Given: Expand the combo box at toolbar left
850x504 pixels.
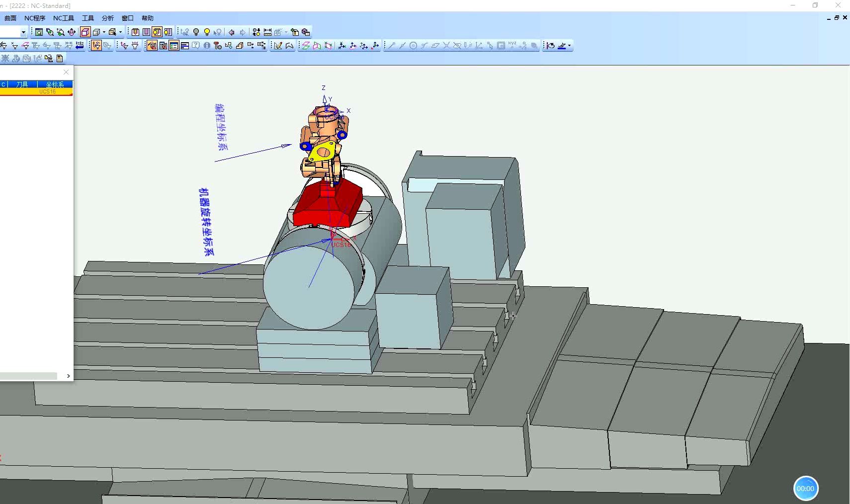Looking at the screenshot, I should click(x=23, y=32).
